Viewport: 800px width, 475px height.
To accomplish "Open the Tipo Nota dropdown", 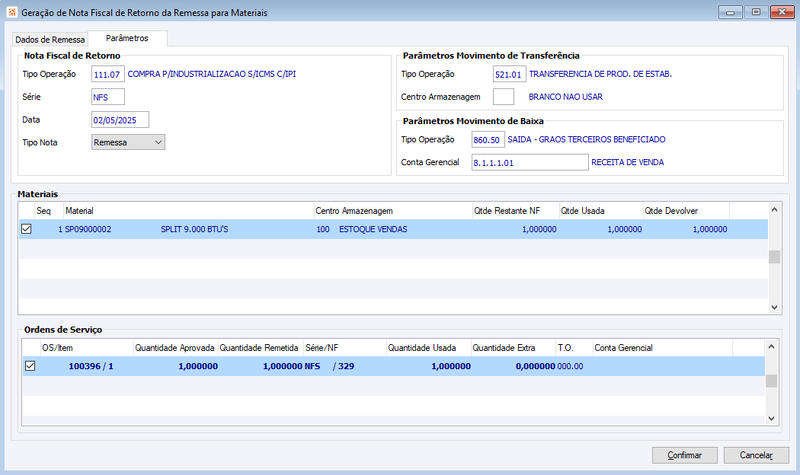I will pyautogui.click(x=128, y=142).
